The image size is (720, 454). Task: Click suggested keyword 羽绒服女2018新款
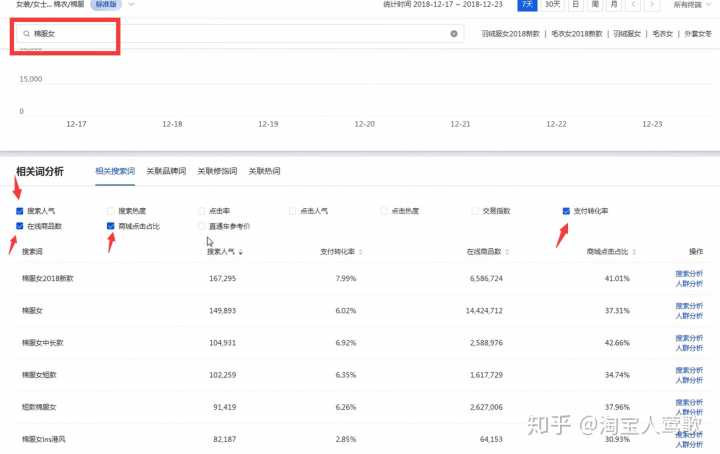[512, 33]
